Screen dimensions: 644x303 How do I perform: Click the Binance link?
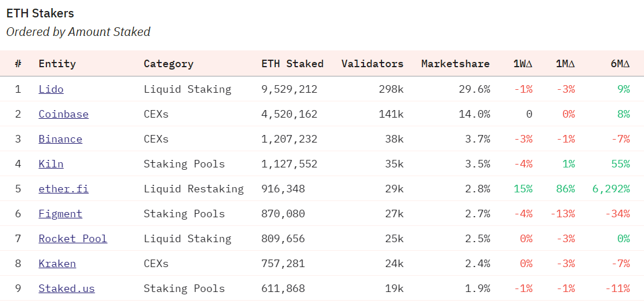pyautogui.click(x=60, y=139)
